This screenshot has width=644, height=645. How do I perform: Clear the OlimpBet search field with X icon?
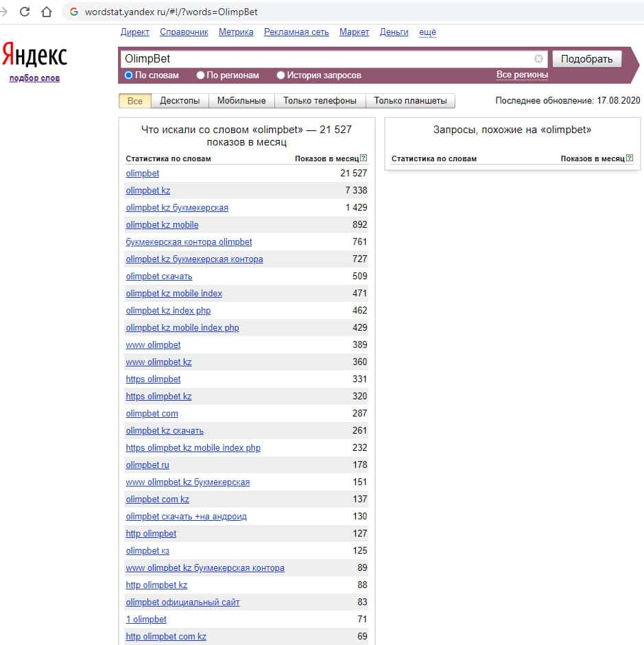click(538, 59)
